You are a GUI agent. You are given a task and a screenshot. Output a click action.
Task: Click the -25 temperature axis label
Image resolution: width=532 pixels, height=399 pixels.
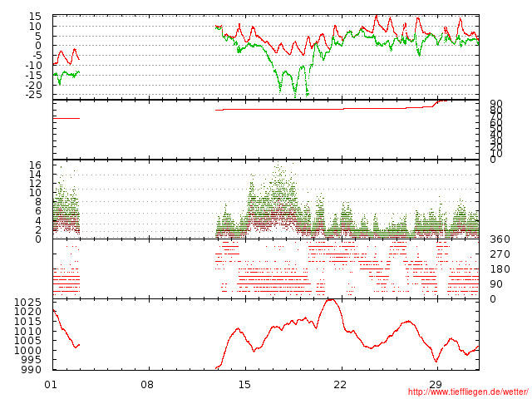point(32,94)
